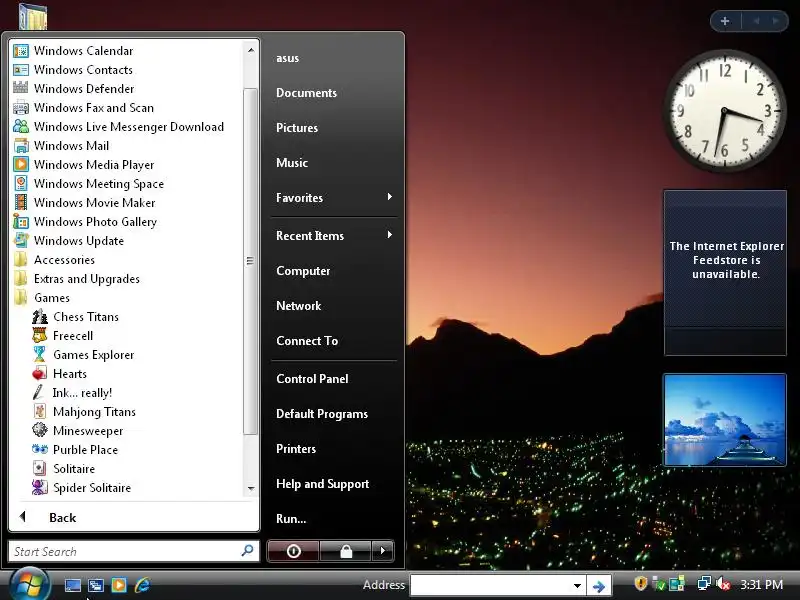Click the Start orb button
The width and height of the screenshot is (800, 600).
pos(29,584)
